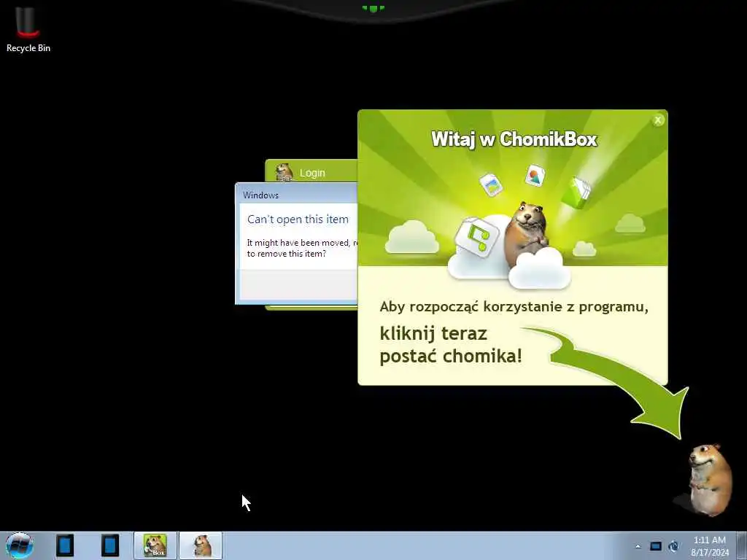The image size is (747, 560).
Task: Click the blue taskbar icon beside ChomikBox
Action: pyautogui.click(x=109, y=545)
